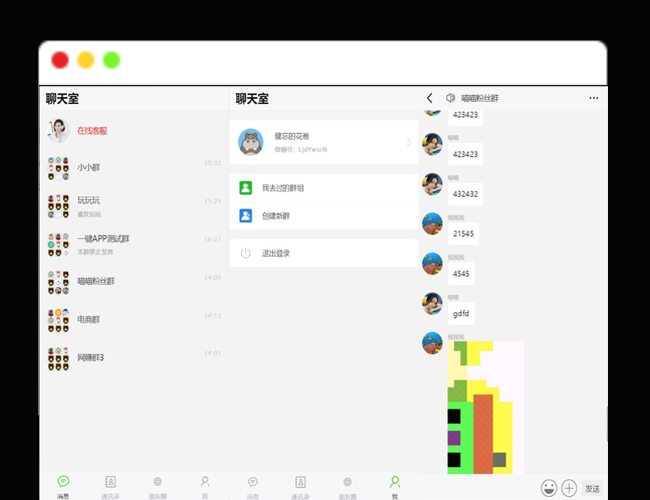Image resolution: width=650 pixels, height=500 pixels.
Task: Open the colorful pixel image message
Action: 486,408
